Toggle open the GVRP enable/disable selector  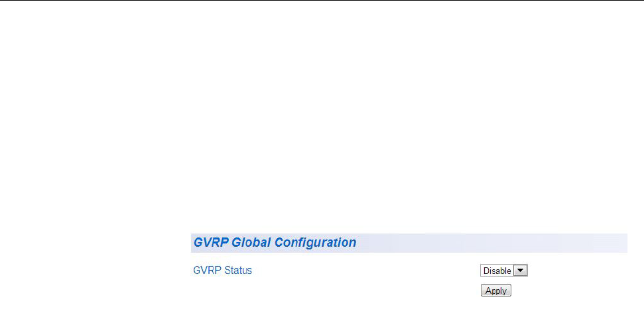click(x=503, y=271)
